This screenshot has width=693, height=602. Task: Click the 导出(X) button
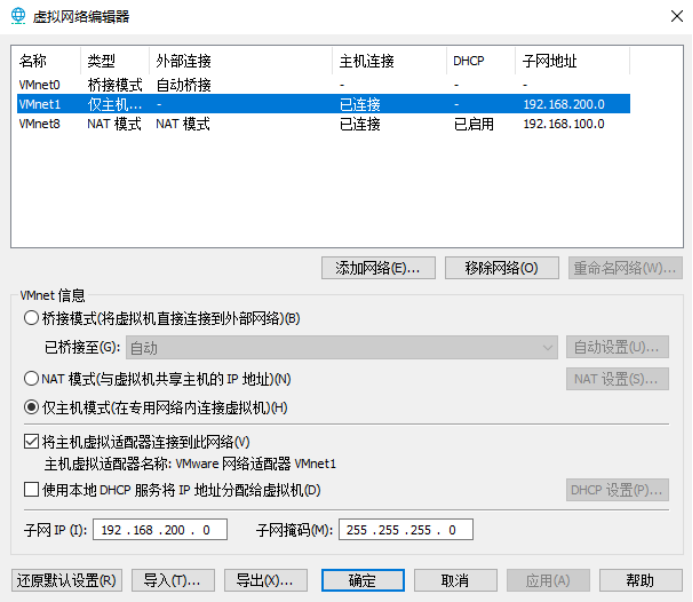pyautogui.click(x=266, y=580)
